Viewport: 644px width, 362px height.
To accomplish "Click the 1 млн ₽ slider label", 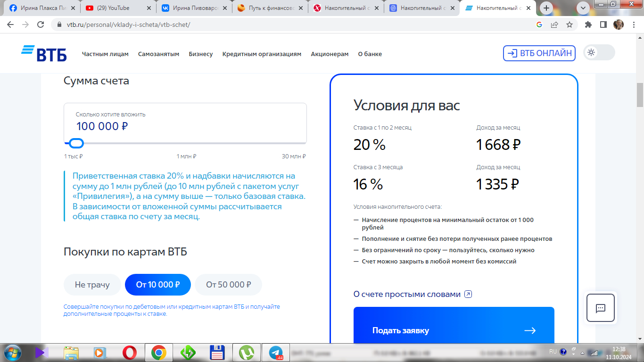I will click(186, 156).
